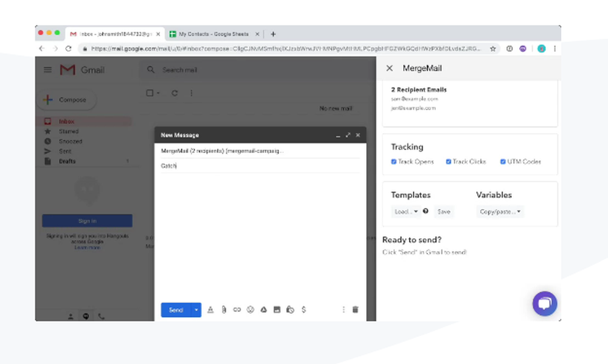Click the templates help question icon

click(426, 211)
